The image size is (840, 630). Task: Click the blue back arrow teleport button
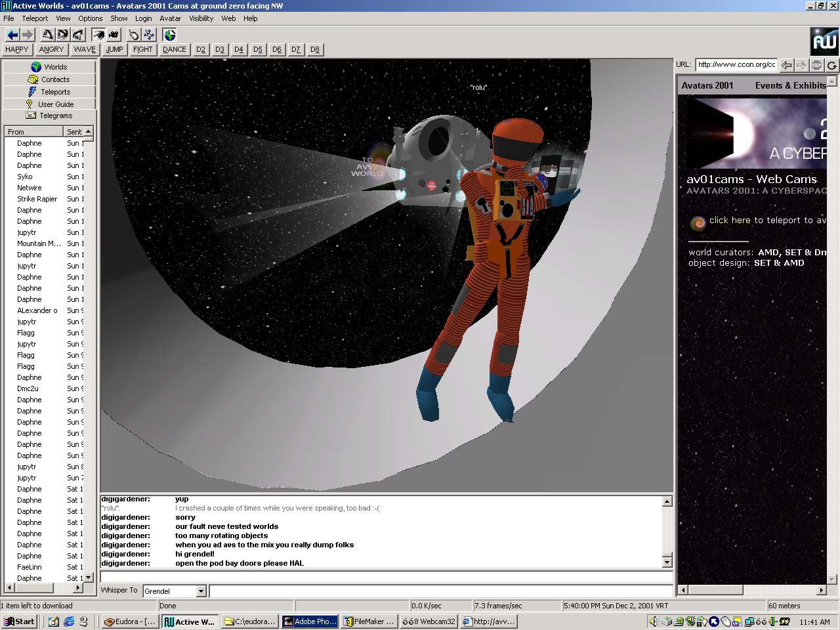click(12, 35)
